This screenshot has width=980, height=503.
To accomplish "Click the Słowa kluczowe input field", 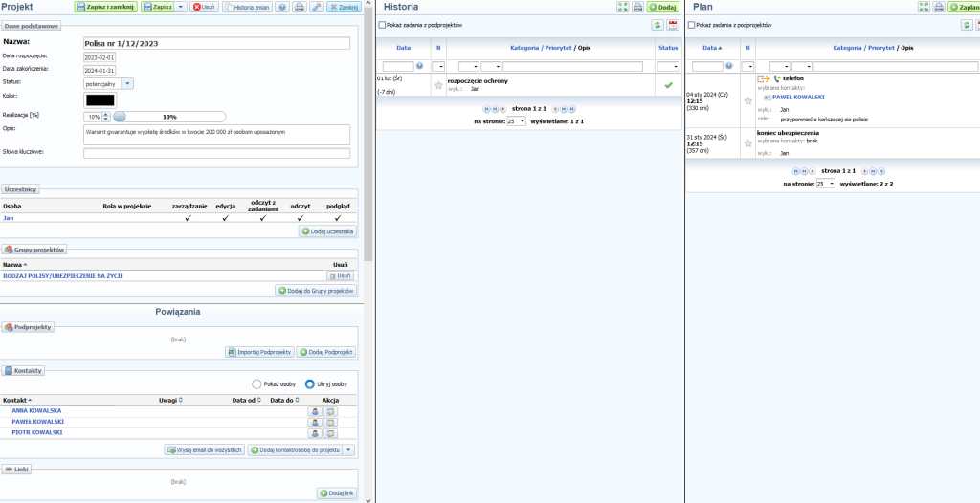I will click(216, 153).
